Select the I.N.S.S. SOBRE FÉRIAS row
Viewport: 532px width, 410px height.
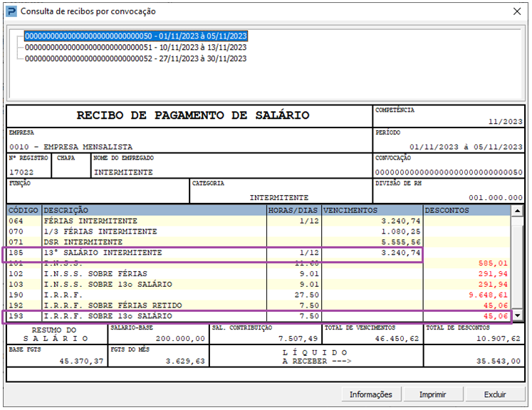(259, 273)
